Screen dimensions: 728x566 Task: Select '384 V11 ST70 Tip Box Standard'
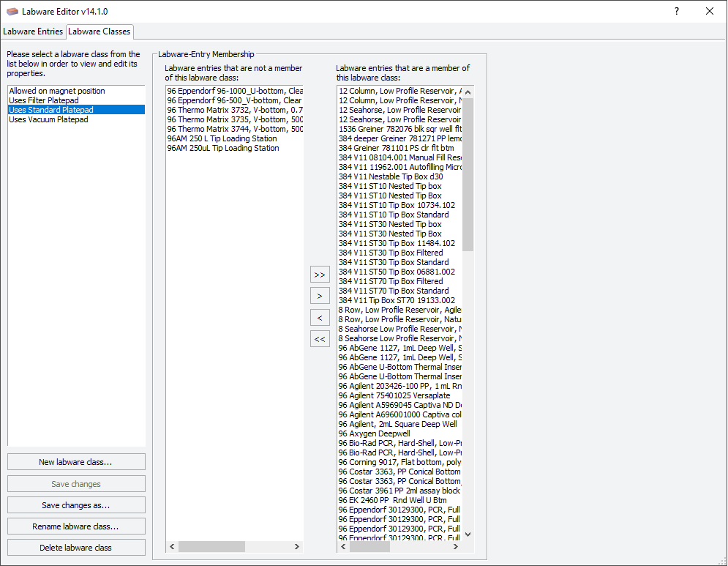(x=399, y=291)
